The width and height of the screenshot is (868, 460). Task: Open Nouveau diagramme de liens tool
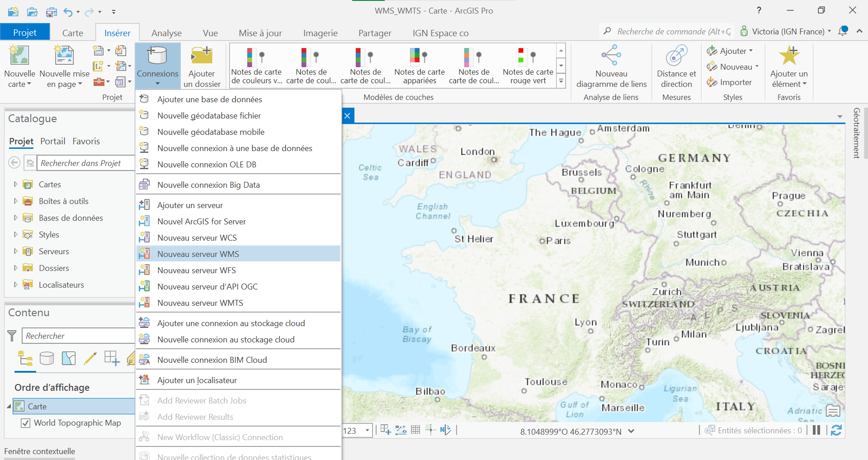[611, 66]
